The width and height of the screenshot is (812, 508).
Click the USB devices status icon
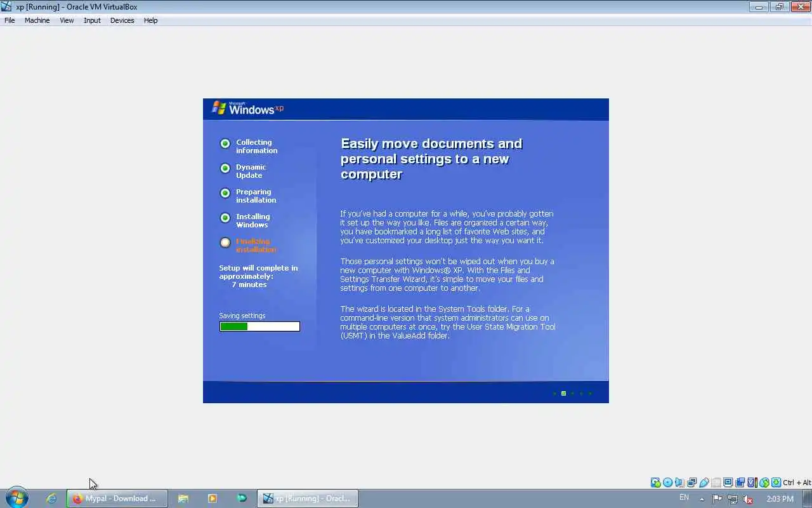tap(704, 483)
